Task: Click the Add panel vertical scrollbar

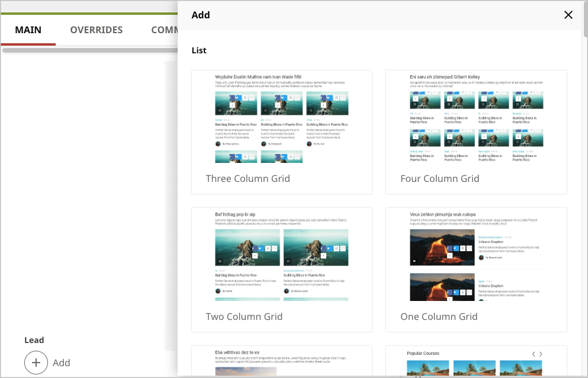Action: [x=586, y=19]
